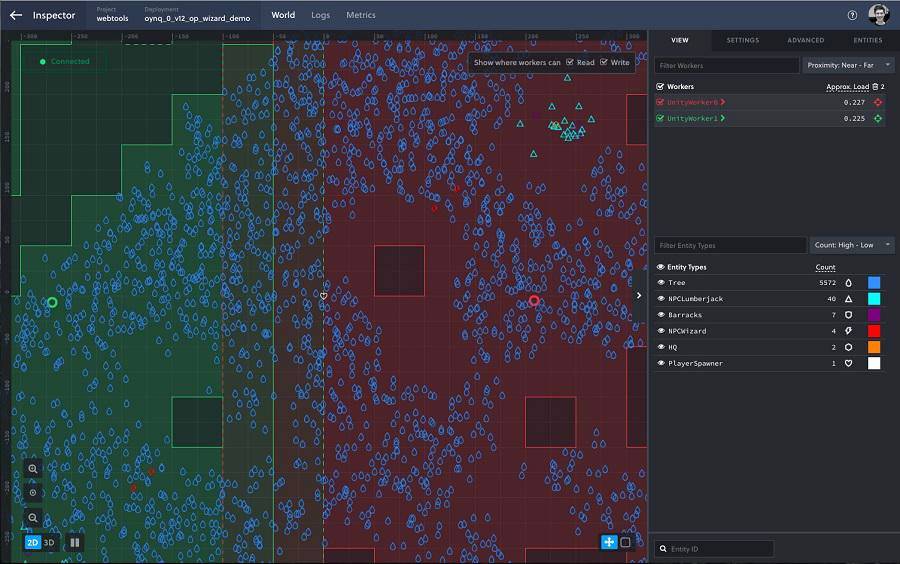
Task: Select the pan move tool on map
Action: click(608, 542)
